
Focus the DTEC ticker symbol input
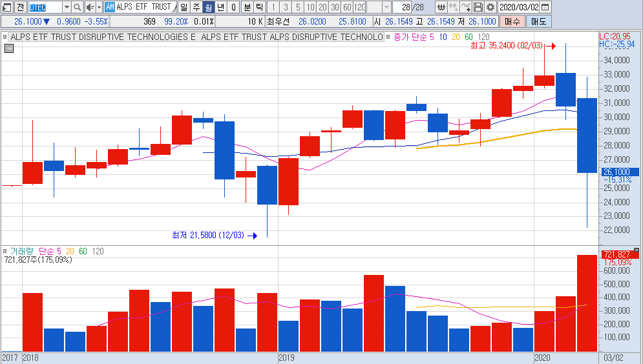pyautogui.click(x=45, y=7)
